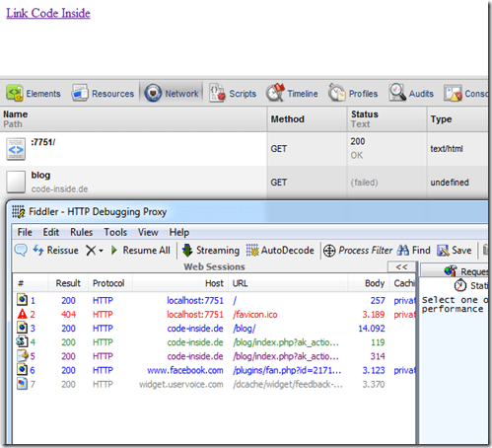Open the Statistics tab with clock icon

pos(471,285)
